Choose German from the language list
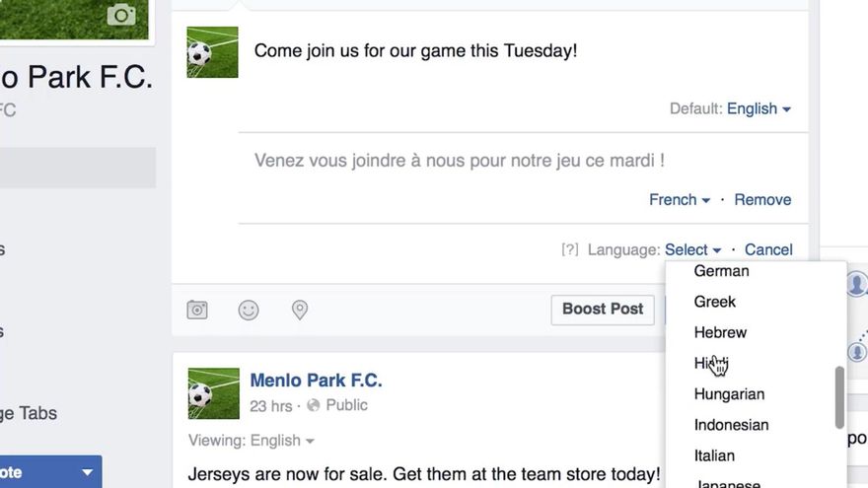 tap(721, 271)
